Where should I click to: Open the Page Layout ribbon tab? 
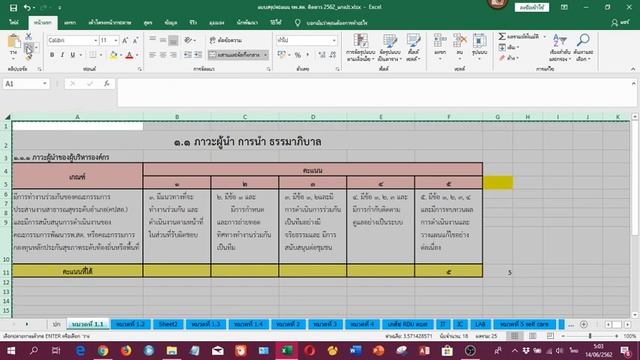tap(109, 23)
